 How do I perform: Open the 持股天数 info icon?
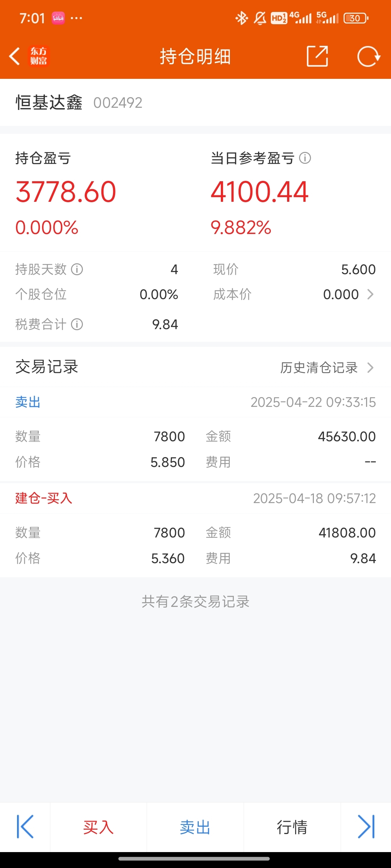[77, 269]
